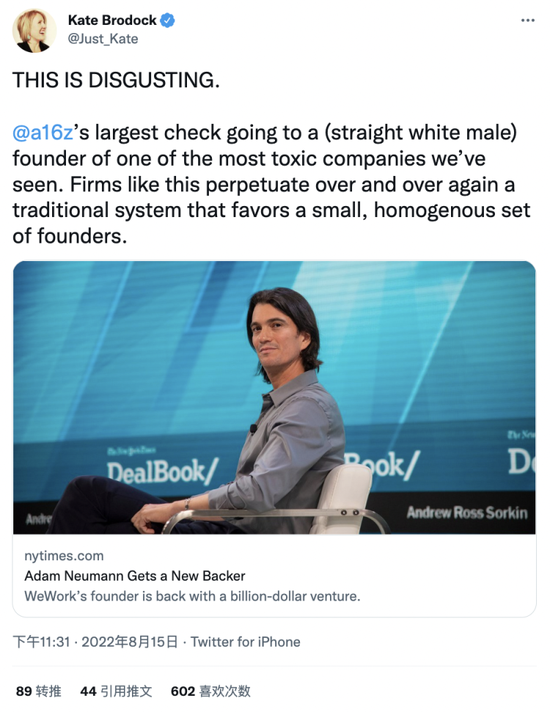Click the DealBook logo in the photo
Image resolution: width=550 pixels, height=712 pixels.
tap(163, 471)
